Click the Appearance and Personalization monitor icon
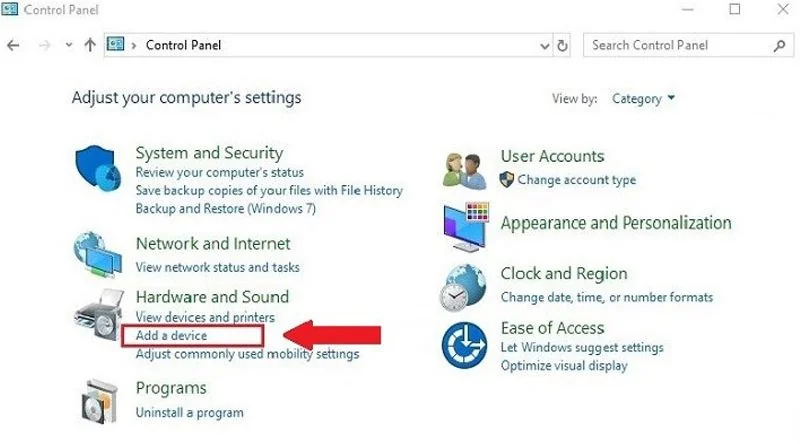 [465, 227]
